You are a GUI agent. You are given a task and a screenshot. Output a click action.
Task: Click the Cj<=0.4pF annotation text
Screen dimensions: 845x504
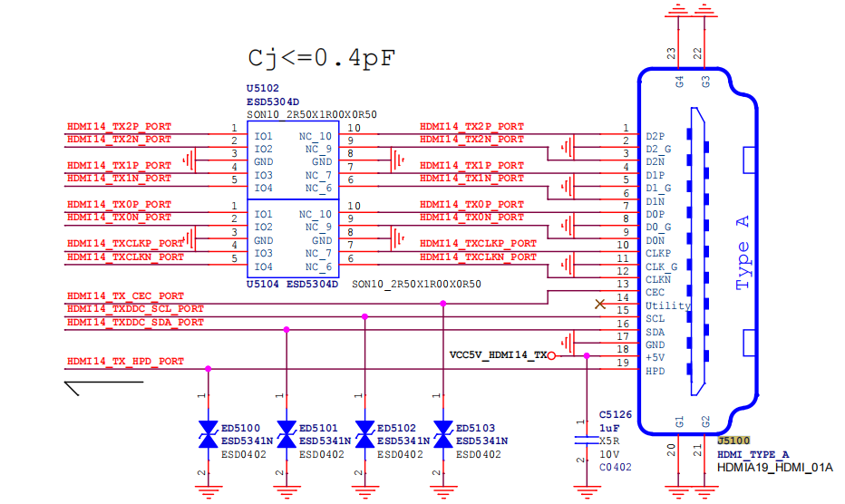[x=322, y=58]
